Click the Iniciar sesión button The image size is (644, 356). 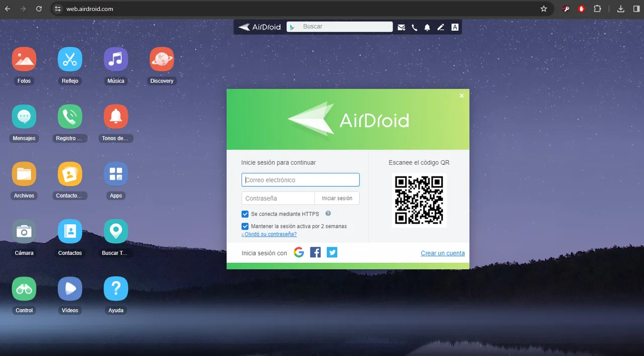pyautogui.click(x=337, y=198)
